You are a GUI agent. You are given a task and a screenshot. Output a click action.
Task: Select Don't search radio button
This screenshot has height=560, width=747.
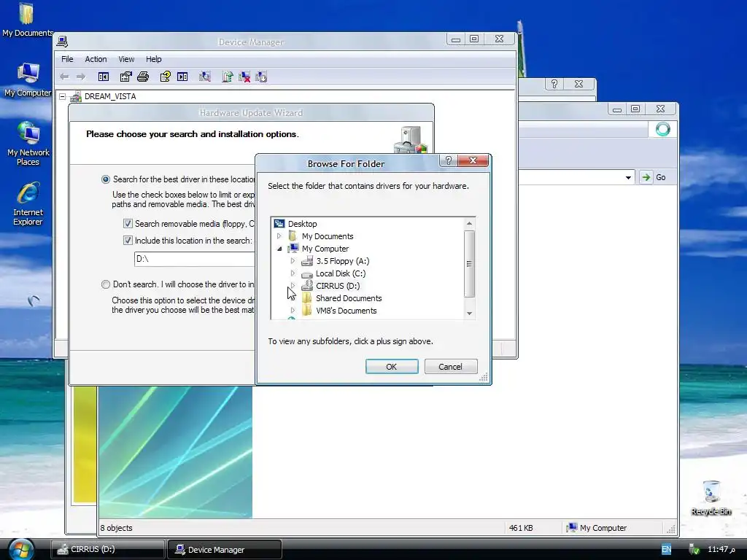click(x=105, y=284)
